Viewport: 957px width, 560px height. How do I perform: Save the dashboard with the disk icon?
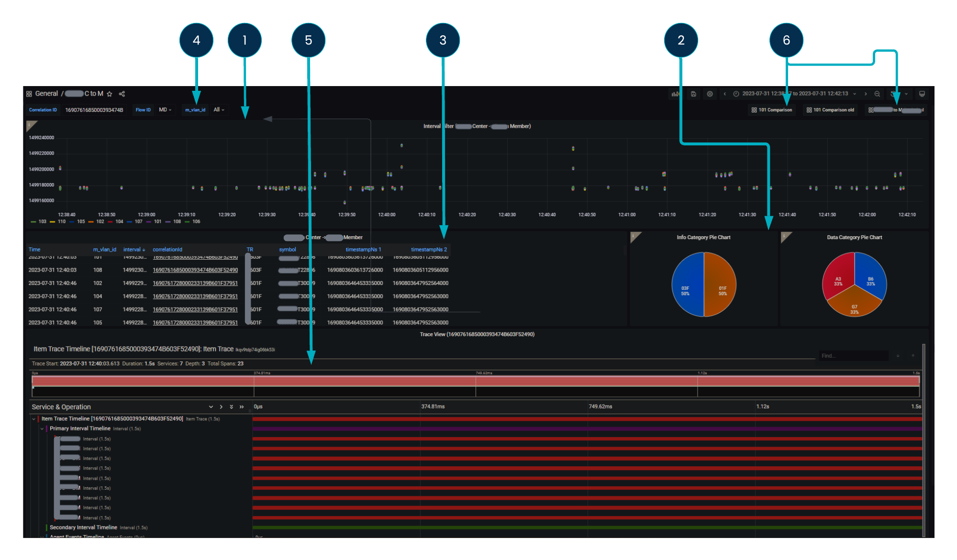coord(693,94)
